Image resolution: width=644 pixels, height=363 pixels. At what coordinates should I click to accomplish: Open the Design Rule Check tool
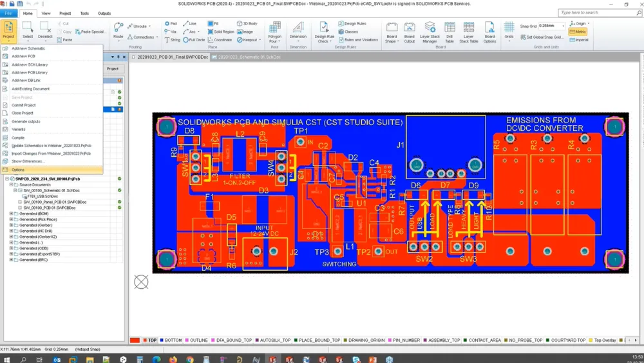click(324, 32)
